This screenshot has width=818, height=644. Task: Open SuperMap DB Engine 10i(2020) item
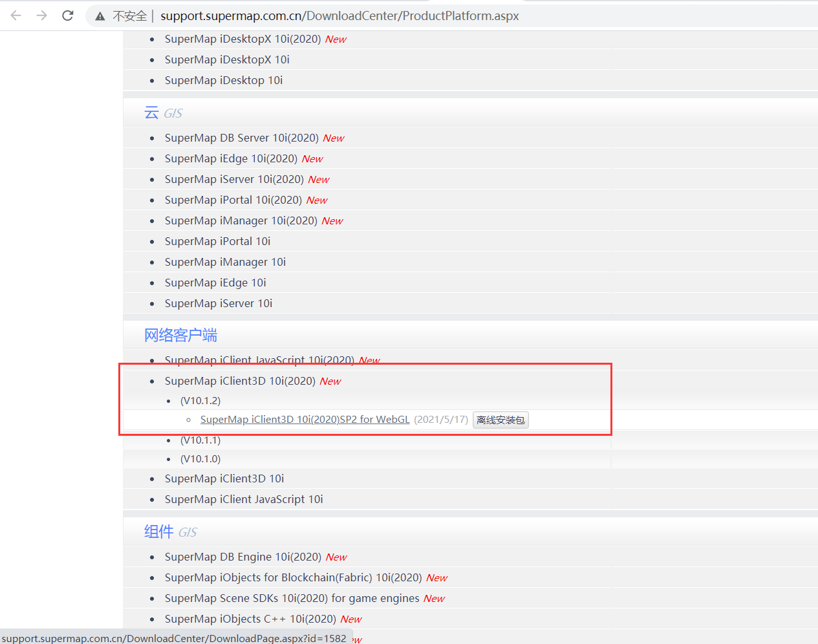(243, 557)
